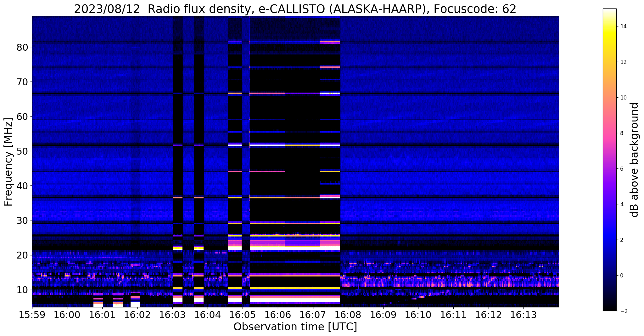Click the 50 MHz frequency tick label

point(22,151)
